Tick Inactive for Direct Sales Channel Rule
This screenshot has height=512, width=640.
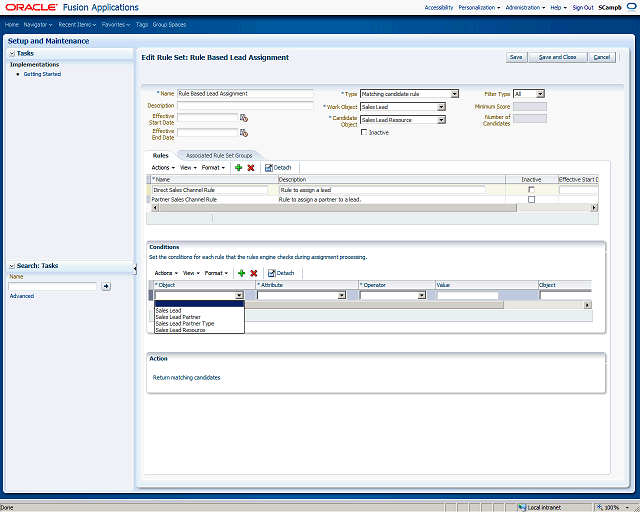(531, 189)
